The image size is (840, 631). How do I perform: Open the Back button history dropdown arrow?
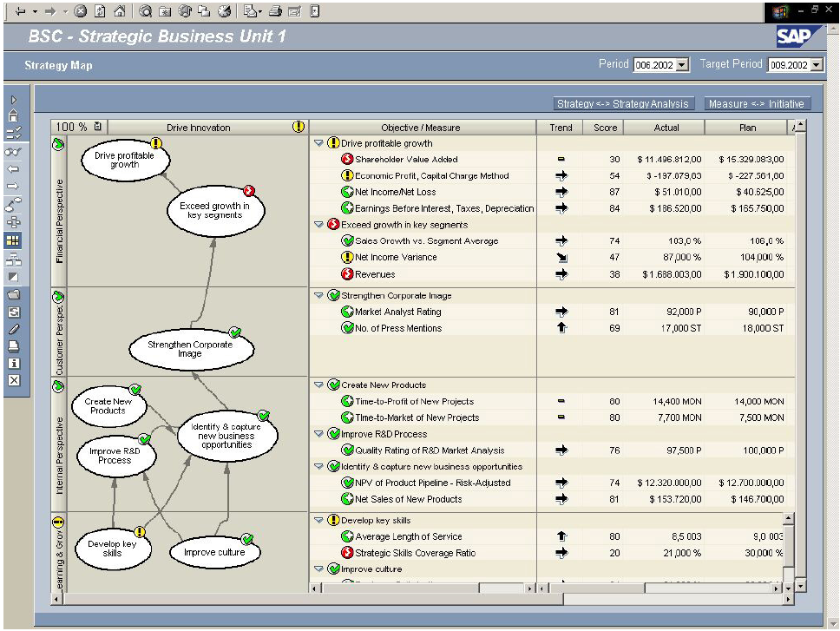pyautogui.click(x=36, y=11)
